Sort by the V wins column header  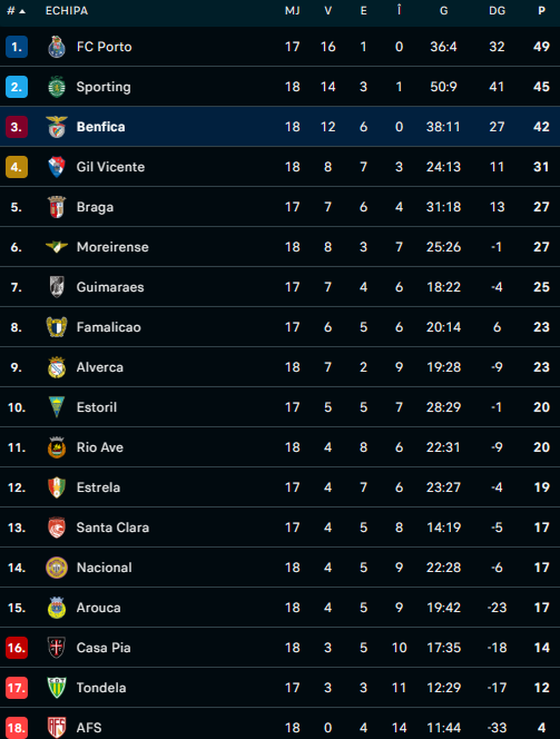[x=328, y=11]
